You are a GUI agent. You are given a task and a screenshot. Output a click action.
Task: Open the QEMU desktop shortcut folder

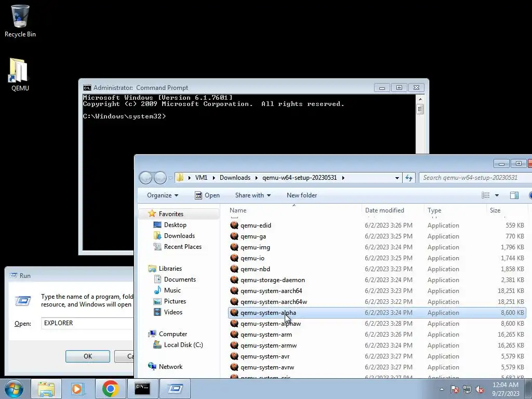20,75
